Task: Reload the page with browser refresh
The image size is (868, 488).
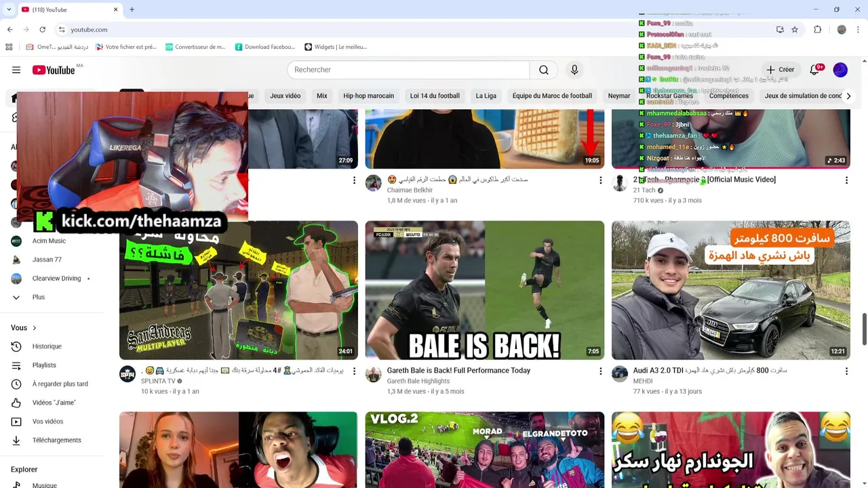Action: pos(42,30)
